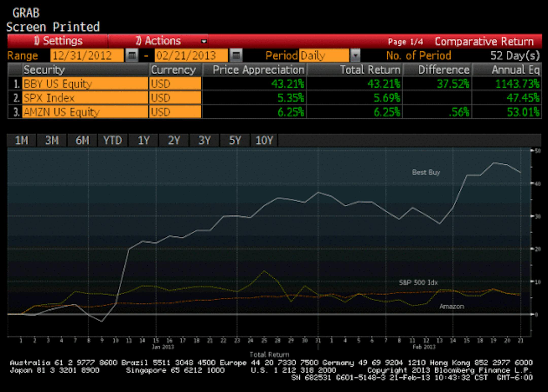The width and height of the screenshot is (548, 392).
Task: Click the AMZN US Equity security field
Action: 85,112
